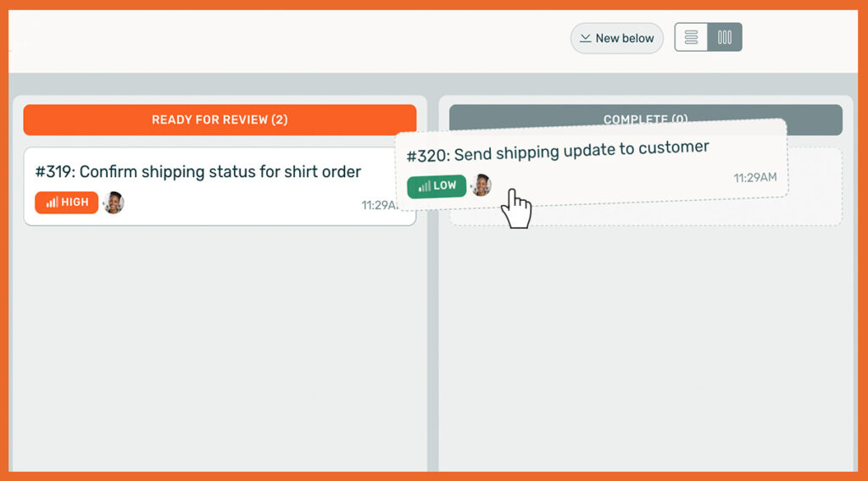Switch to board columns view

coord(725,37)
